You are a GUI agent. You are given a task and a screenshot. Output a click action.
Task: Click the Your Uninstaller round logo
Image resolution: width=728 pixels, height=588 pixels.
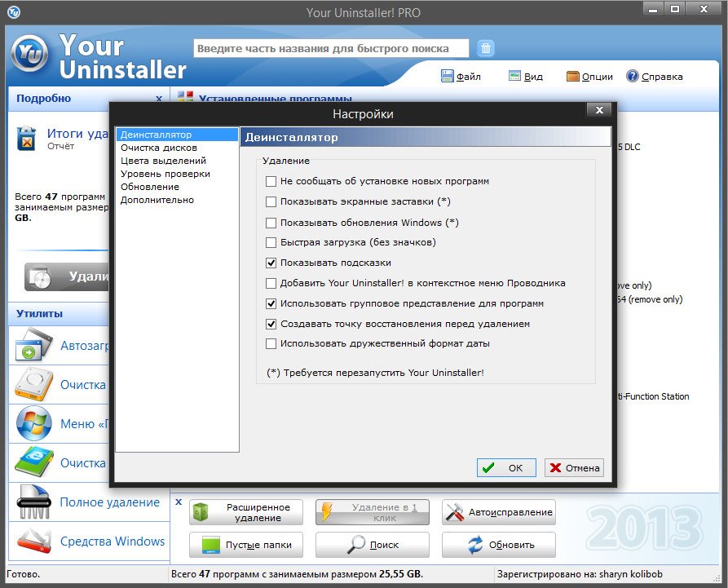point(29,53)
